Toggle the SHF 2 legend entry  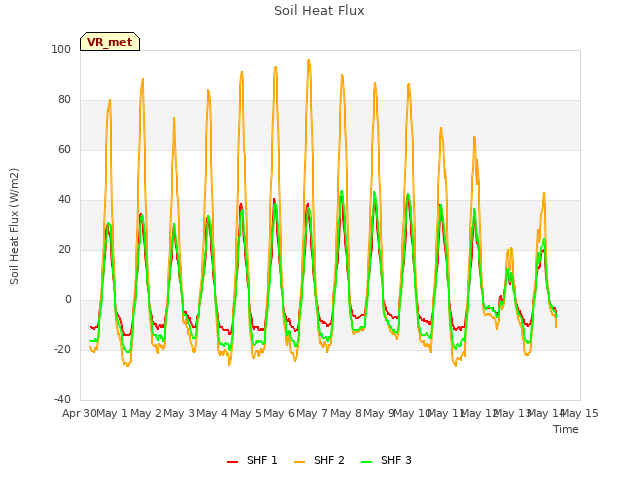click(319, 460)
